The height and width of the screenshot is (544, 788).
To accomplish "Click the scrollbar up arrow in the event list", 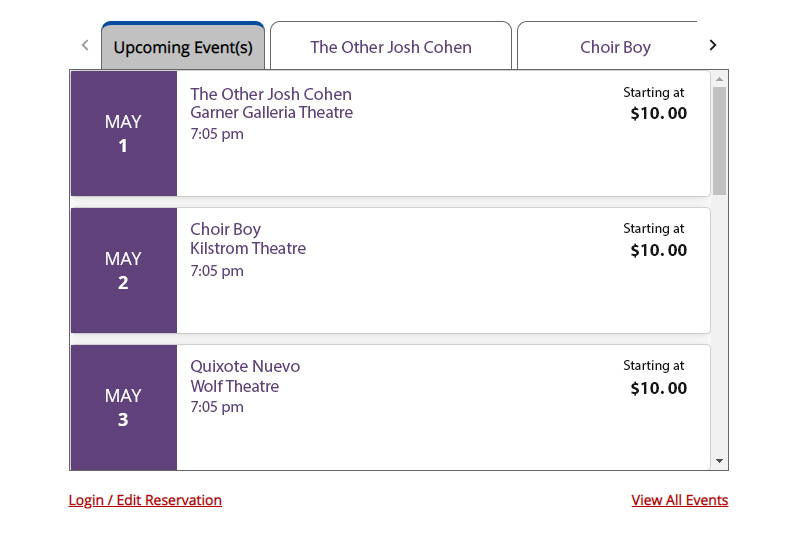I will tap(719, 78).
